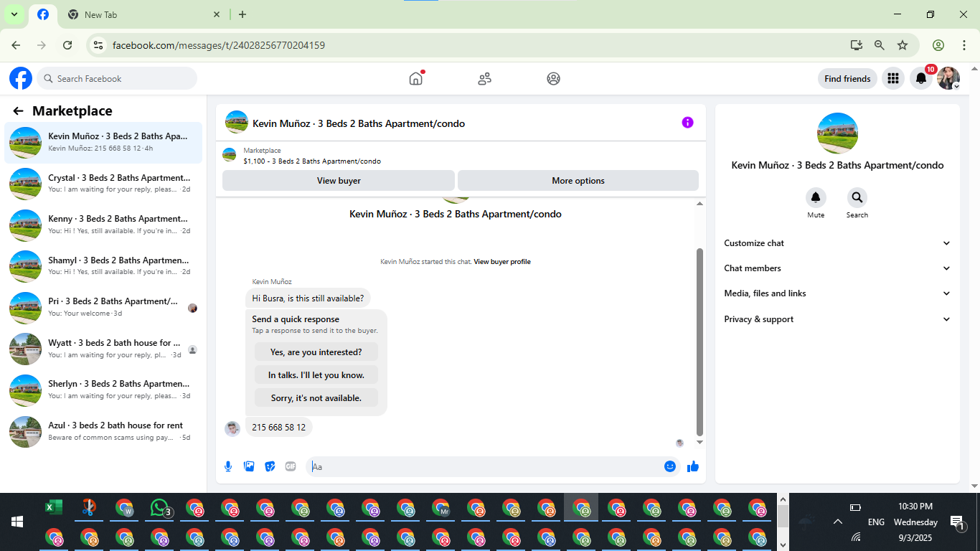Viewport: 980px width, 551px height.
Task: Open the More options button
Action: pyautogui.click(x=578, y=181)
